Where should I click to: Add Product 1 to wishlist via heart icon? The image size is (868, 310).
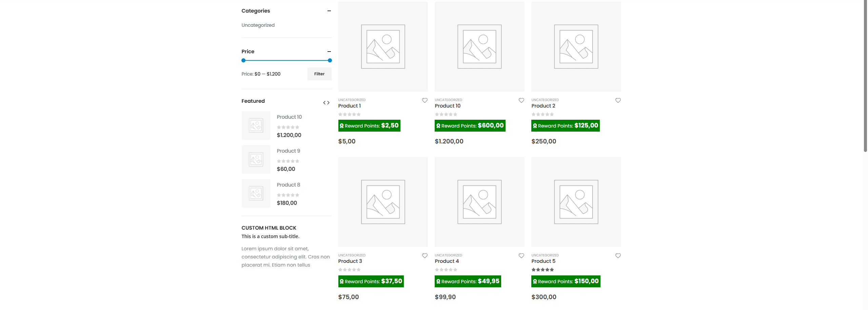pos(425,100)
